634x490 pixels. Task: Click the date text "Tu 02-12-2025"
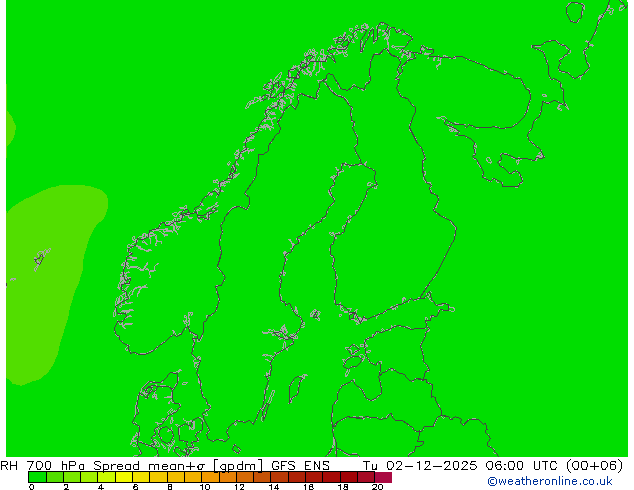[x=420, y=466]
